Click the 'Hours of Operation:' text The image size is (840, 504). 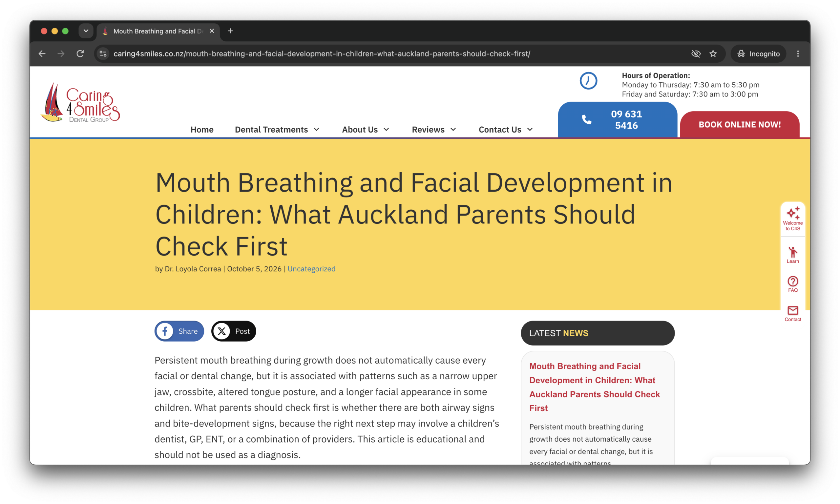[x=656, y=75]
